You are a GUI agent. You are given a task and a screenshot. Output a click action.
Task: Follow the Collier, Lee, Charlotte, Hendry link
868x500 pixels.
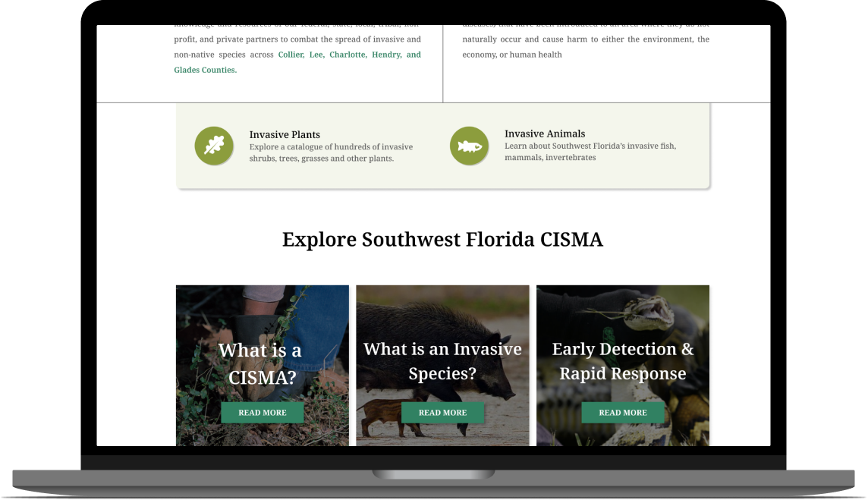pyautogui.click(x=349, y=55)
